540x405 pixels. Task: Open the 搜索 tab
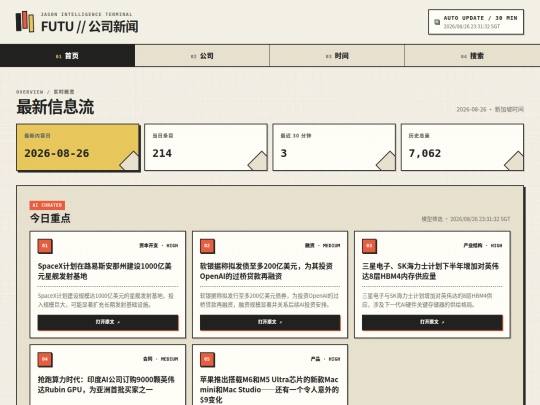pyautogui.click(x=472, y=55)
